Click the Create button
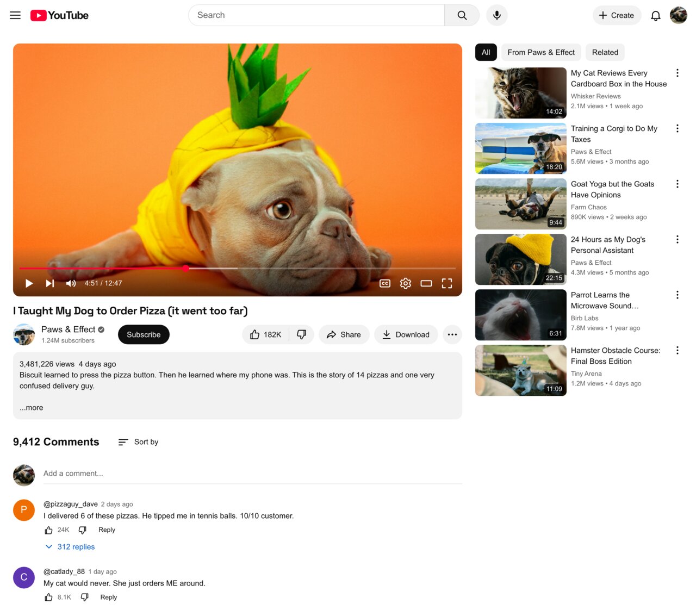This screenshot has height=616, width=696. (x=617, y=15)
